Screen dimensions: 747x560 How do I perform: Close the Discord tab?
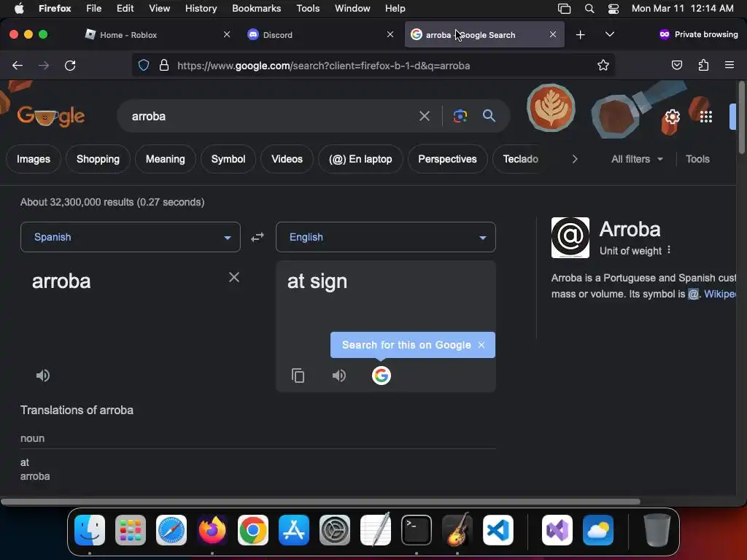(390, 34)
